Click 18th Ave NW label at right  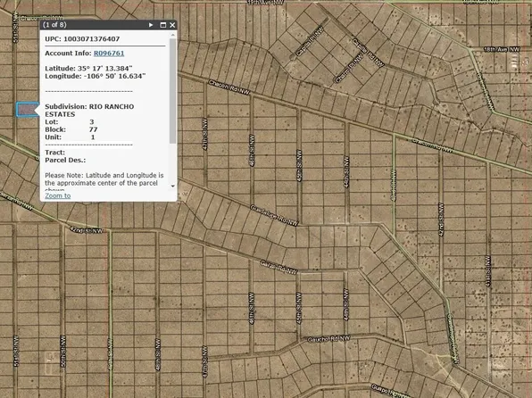point(502,50)
